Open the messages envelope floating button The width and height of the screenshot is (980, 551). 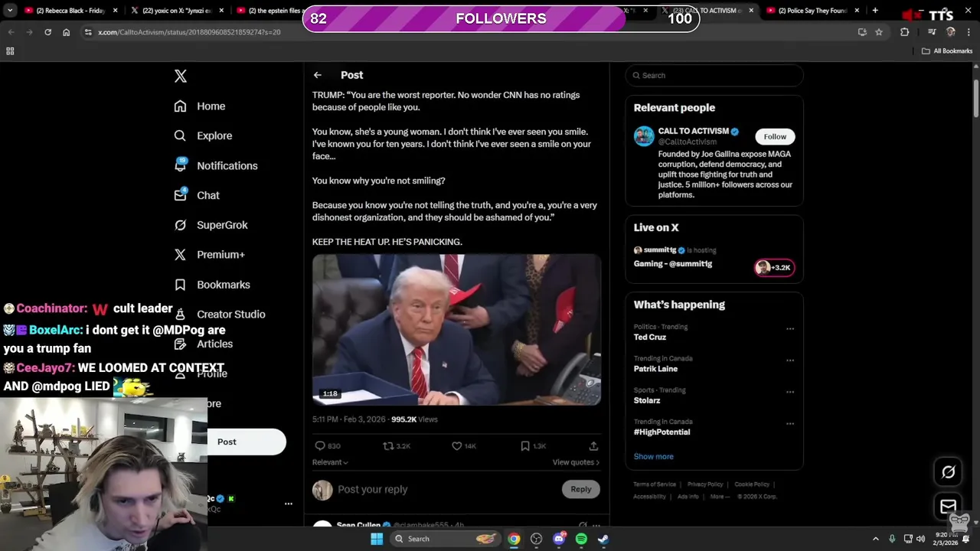click(948, 506)
